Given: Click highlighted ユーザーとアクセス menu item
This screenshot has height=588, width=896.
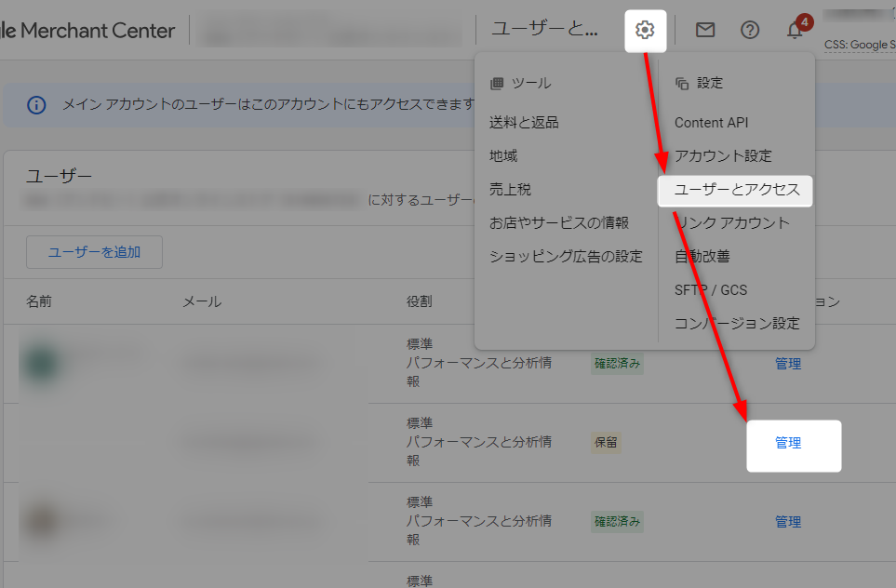Looking at the screenshot, I should tap(736, 190).
